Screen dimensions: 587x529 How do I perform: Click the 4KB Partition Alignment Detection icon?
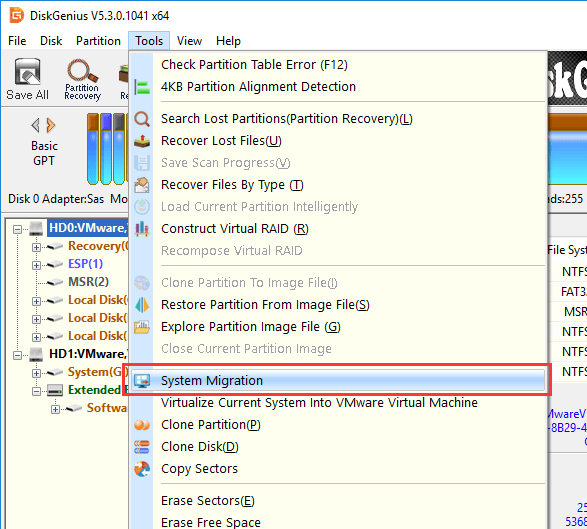[142, 87]
